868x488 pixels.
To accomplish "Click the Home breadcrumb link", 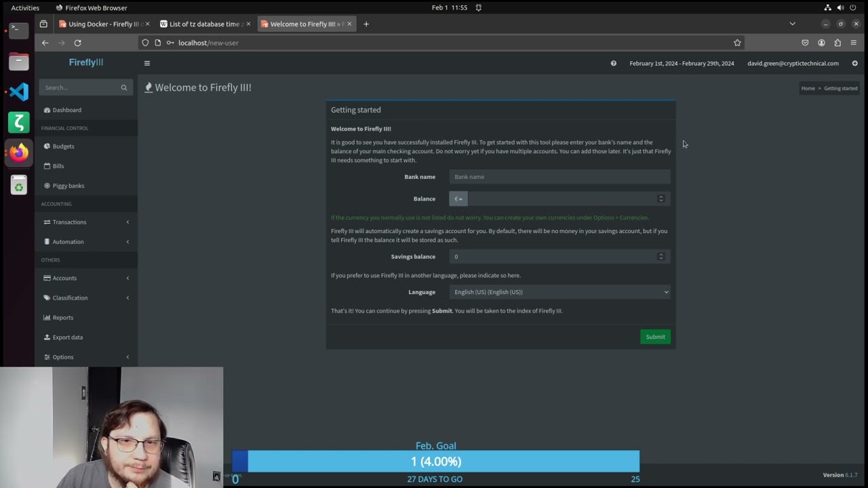I will pos(808,88).
